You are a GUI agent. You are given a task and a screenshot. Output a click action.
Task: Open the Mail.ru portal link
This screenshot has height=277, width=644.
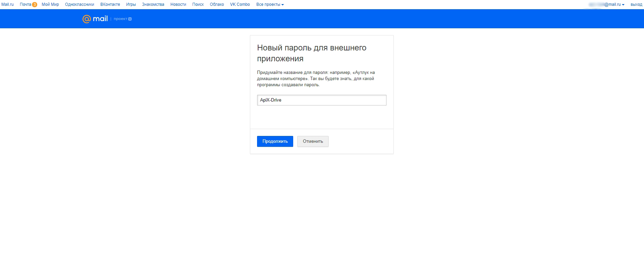coord(8,4)
